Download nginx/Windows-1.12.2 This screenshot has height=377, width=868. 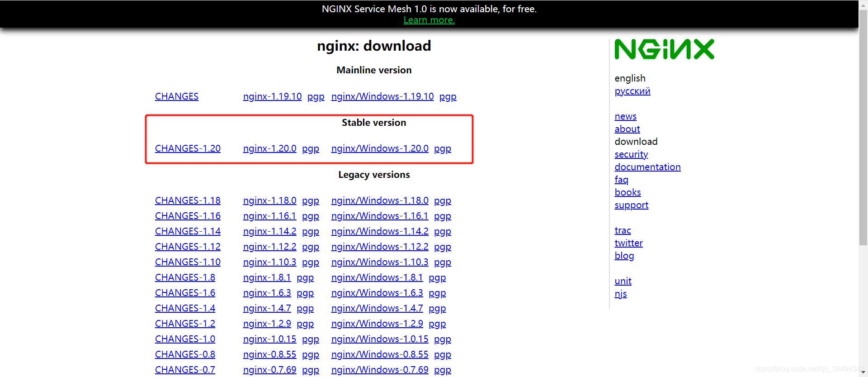tap(380, 247)
